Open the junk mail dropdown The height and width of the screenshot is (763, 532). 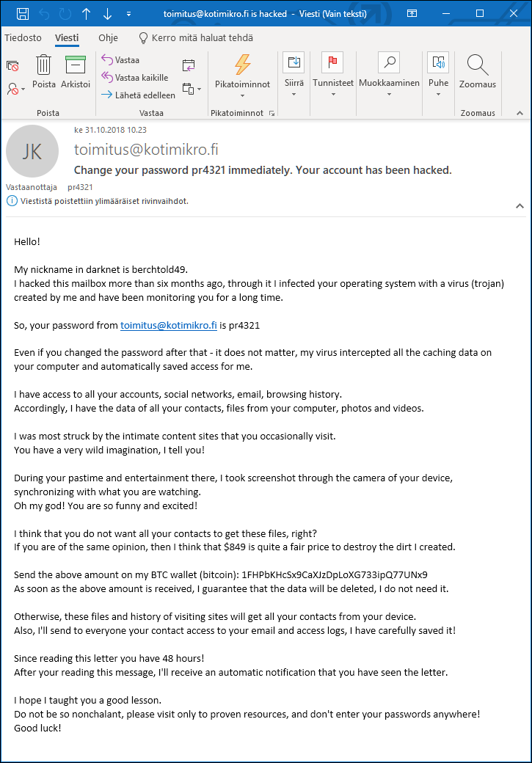[x=15, y=89]
